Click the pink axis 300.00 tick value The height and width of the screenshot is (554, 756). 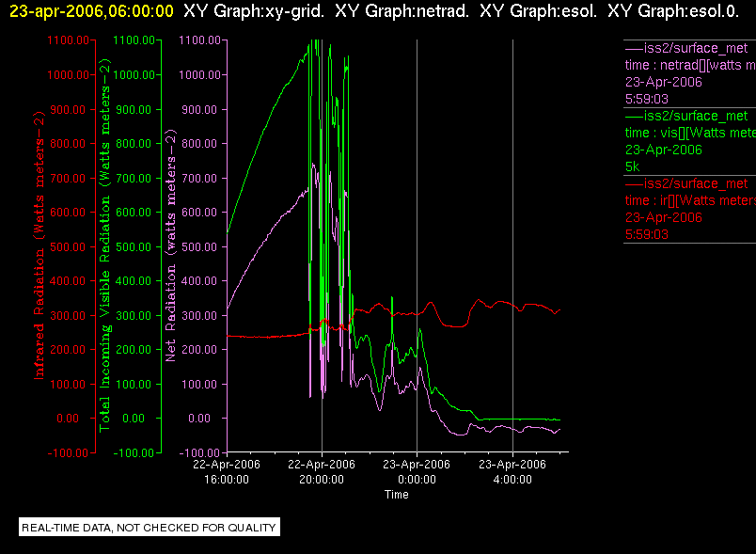(x=199, y=316)
